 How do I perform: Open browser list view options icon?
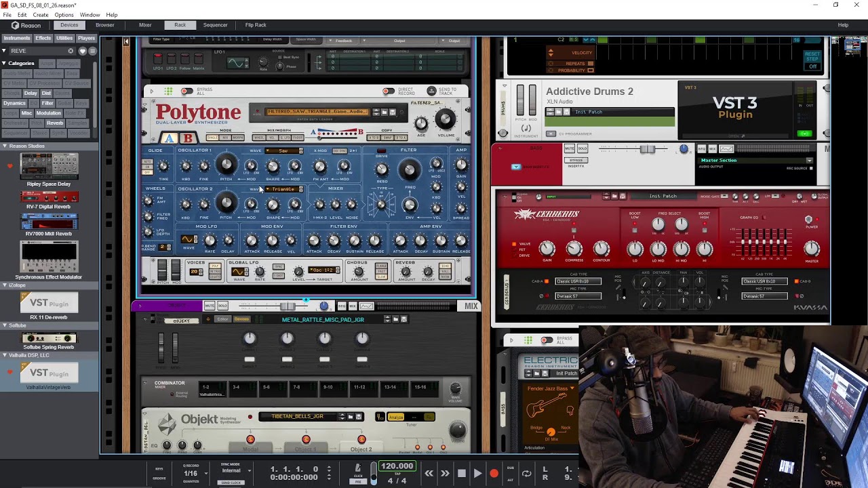pyautogui.click(x=92, y=51)
